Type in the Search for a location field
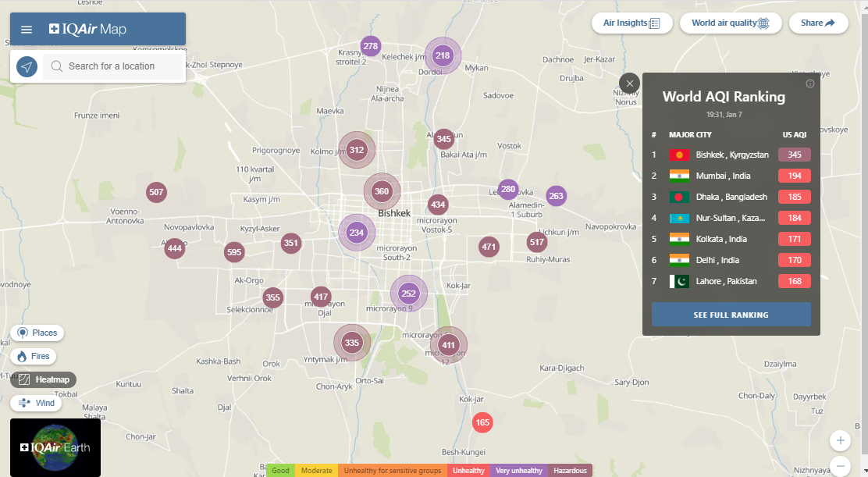 tap(117, 66)
